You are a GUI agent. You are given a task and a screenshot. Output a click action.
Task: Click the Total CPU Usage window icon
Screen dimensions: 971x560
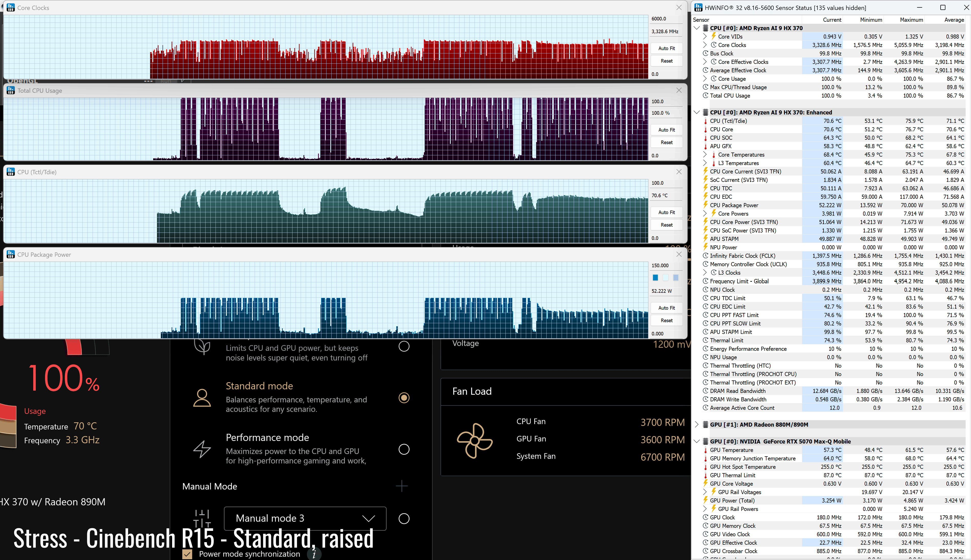point(11,90)
